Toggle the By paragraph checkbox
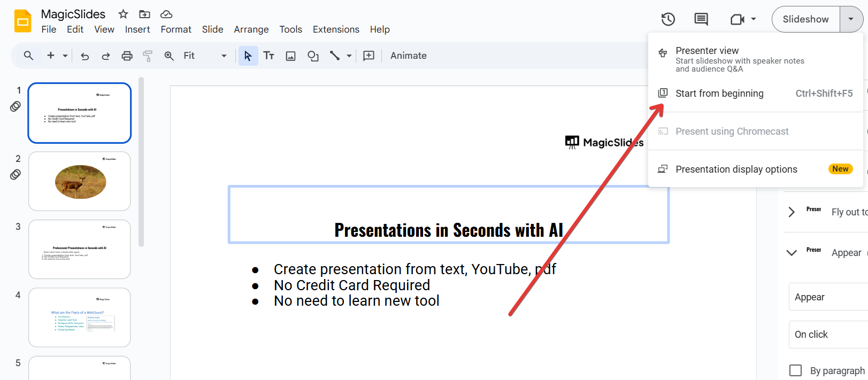The width and height of the screenshot is (868, 380). point(795,370)
